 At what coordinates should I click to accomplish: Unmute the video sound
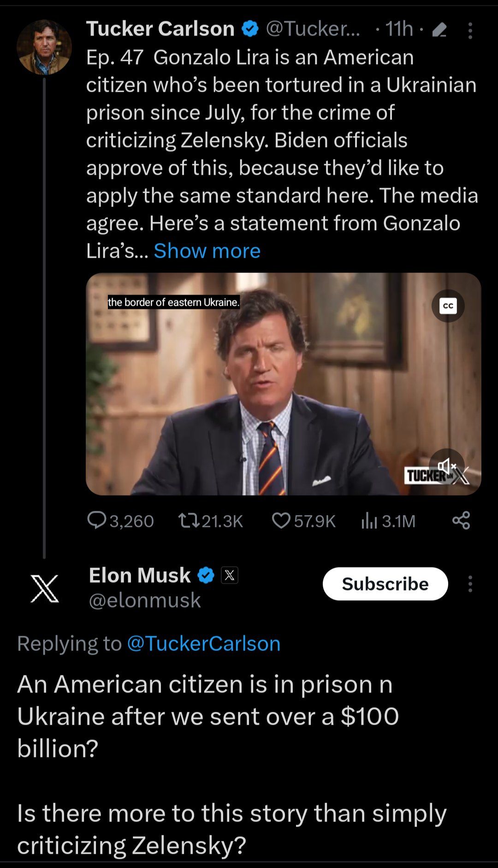click(x=446, y=465)
